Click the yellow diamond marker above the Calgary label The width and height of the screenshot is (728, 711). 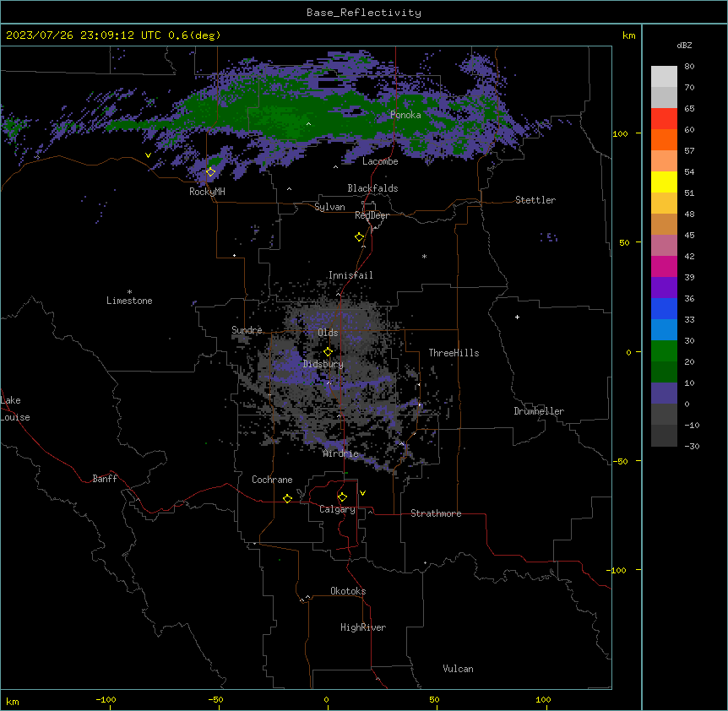[x=342, y=497]
